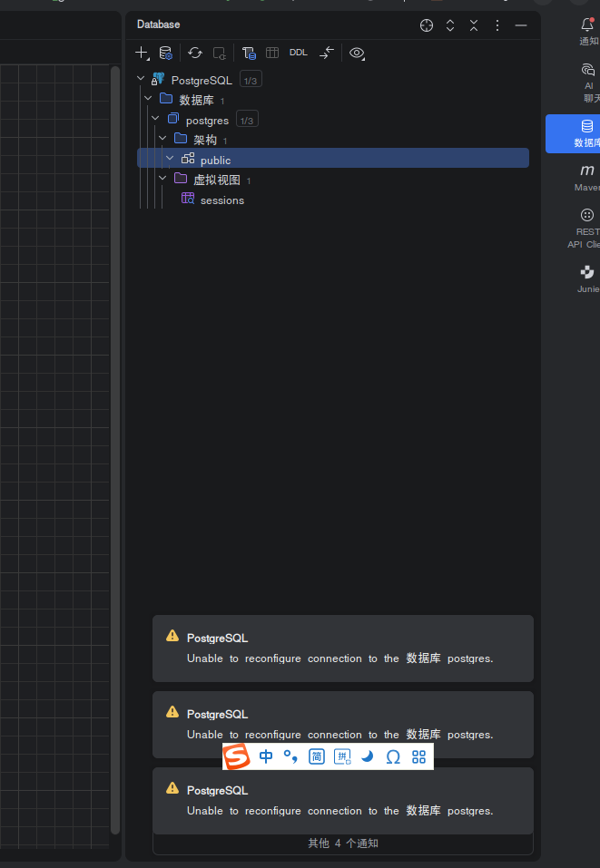
Task: Click the Jump to Source arrow icon
Action: (x=327, y=54)
